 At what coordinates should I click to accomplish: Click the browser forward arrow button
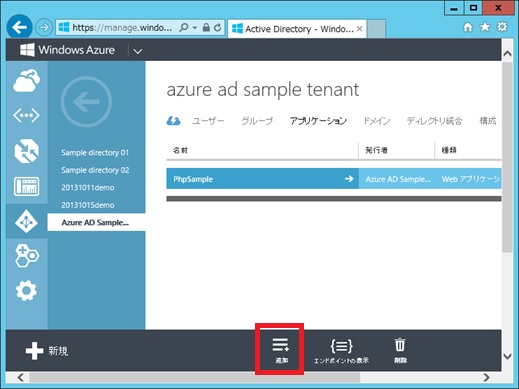(44, 27)
